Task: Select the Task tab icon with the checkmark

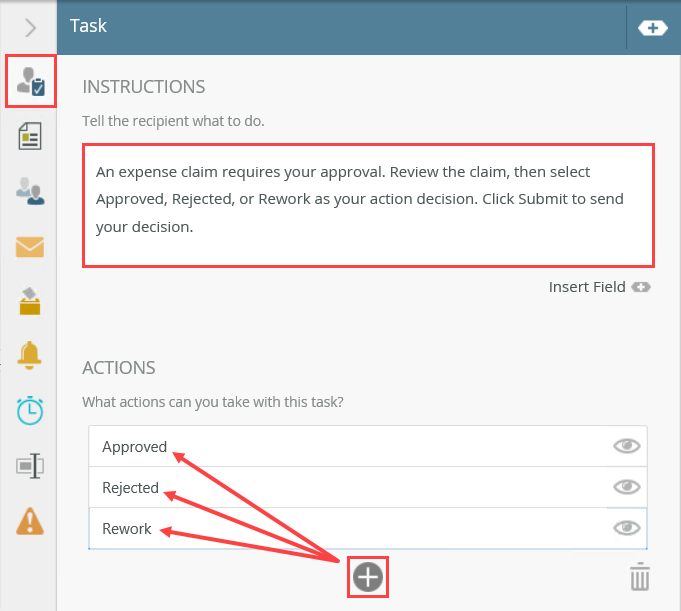Action: pos(30,83)
